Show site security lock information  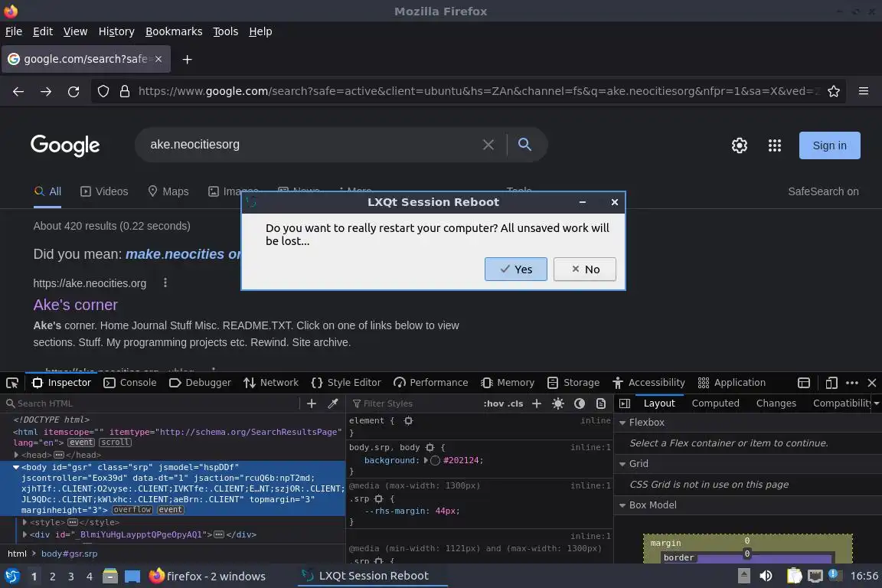click(125, 91)
